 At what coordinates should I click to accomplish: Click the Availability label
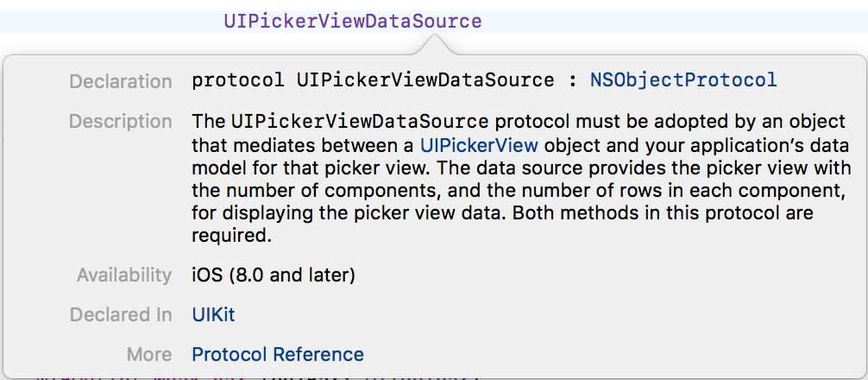coord(124,275)
